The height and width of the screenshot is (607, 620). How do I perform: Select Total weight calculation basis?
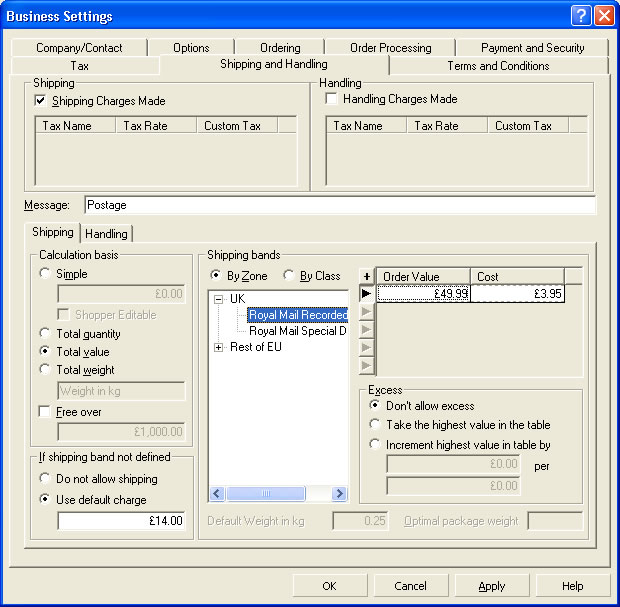[x=45, y=370]
